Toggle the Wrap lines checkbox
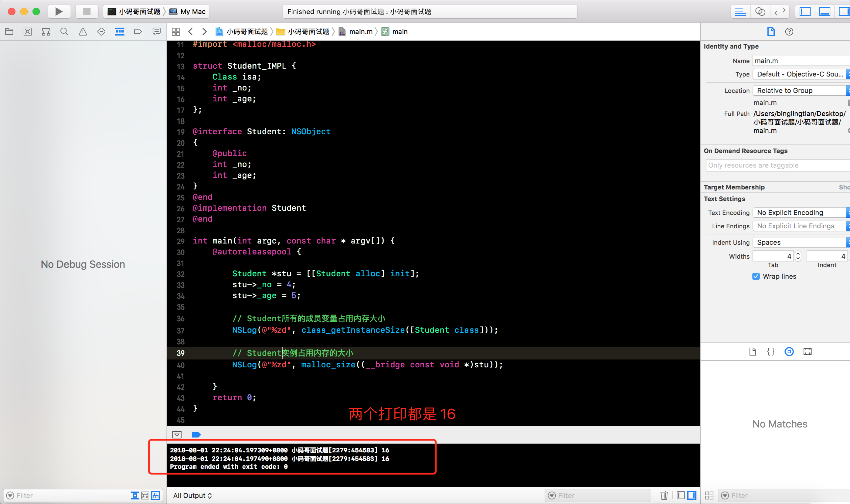This screenshot has height=504, width=850. 756,276
